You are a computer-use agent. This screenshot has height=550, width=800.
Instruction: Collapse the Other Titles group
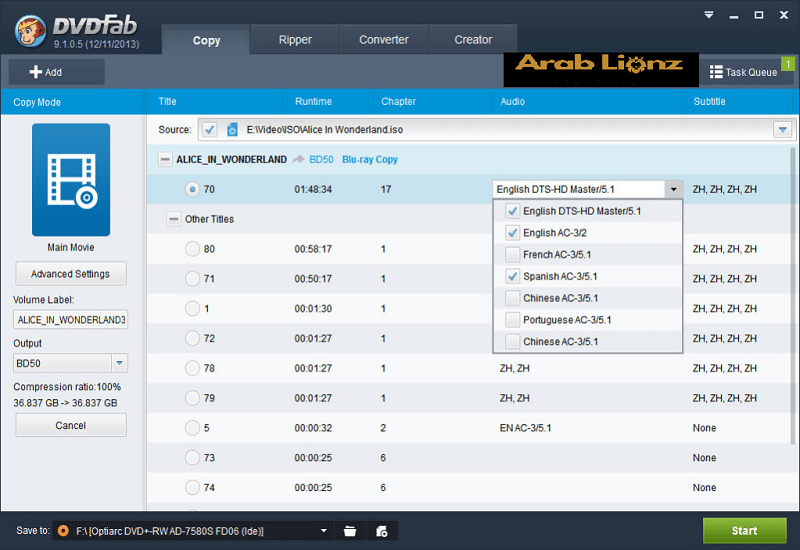click(x=173, y=219)
